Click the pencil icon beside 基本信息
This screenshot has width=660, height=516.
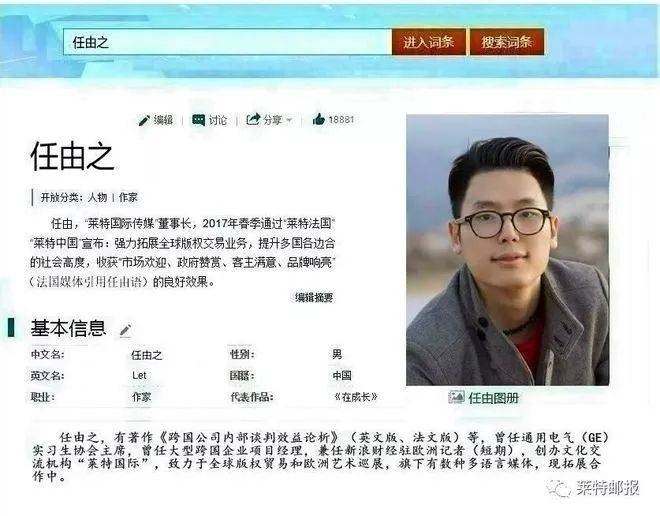click(125, 330)
